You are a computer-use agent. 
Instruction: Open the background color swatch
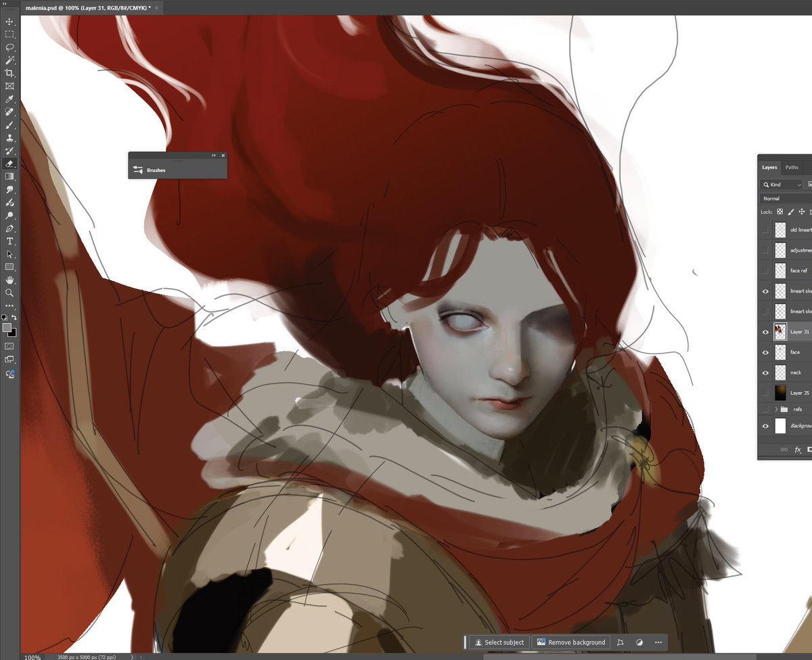coord(12,332)
